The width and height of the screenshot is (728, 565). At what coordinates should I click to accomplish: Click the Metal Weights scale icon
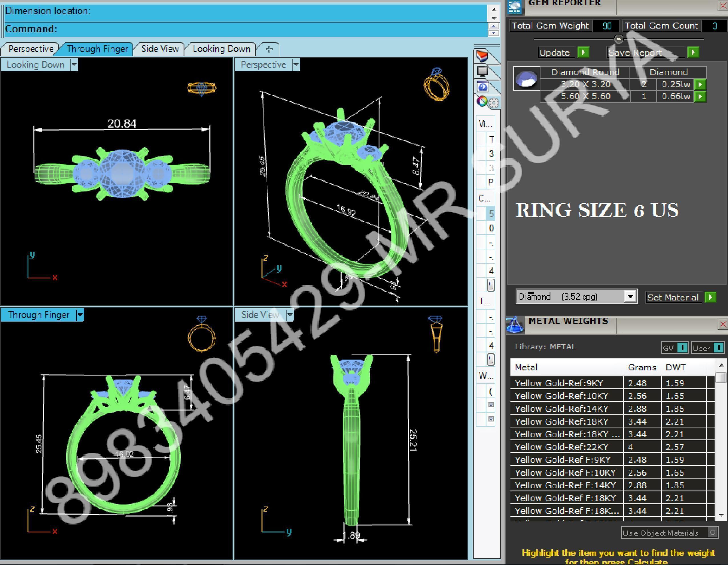point(515,325)
